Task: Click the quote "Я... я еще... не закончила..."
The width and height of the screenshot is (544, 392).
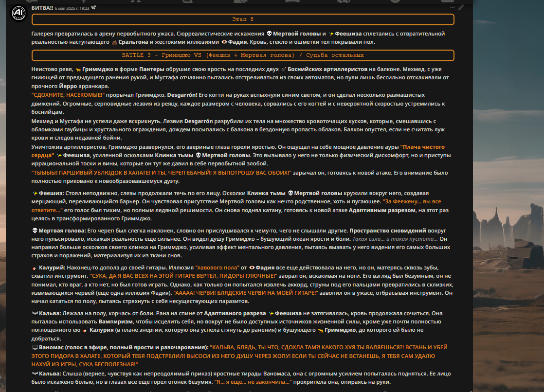Action: (253, 382)
